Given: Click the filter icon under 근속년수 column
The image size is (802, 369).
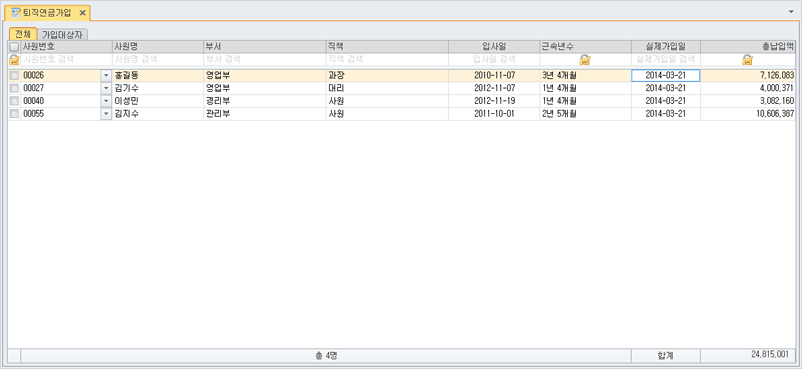Looking at the screenshot, I should click(585, 60).
